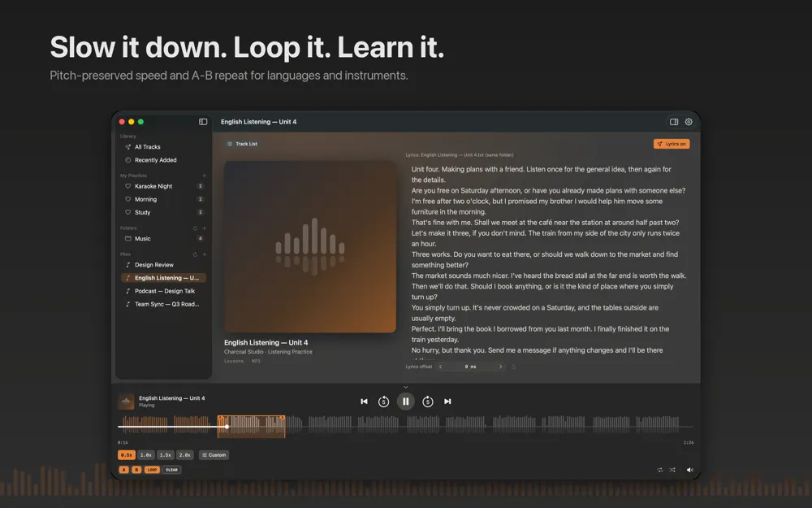This screenshot has height=508, width=812.
Task: Click the lyric 'Unit four. Making plans'
Action: coord(541,175)
